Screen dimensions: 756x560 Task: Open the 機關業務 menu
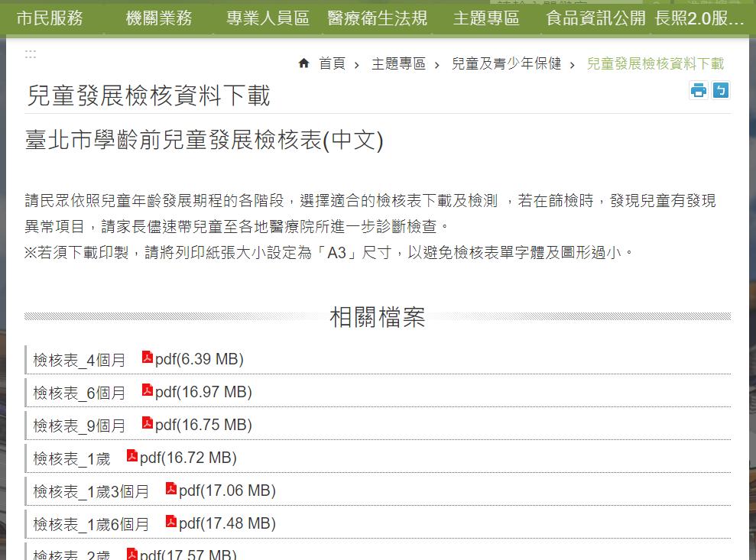pyautogui.click(x=159, y=18)
